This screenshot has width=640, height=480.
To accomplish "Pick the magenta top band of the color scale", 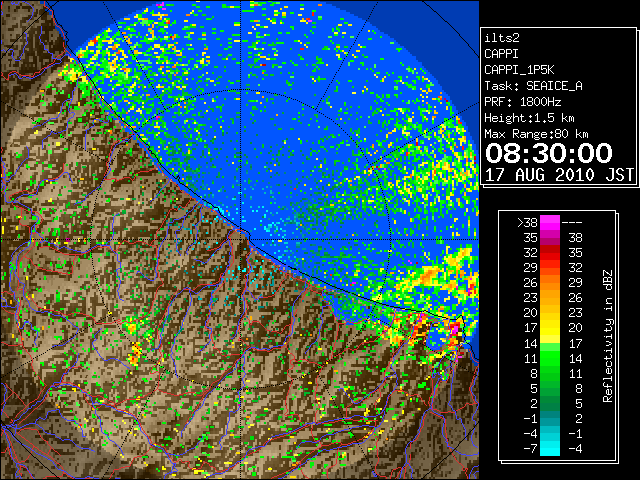I will pos(550,223).
